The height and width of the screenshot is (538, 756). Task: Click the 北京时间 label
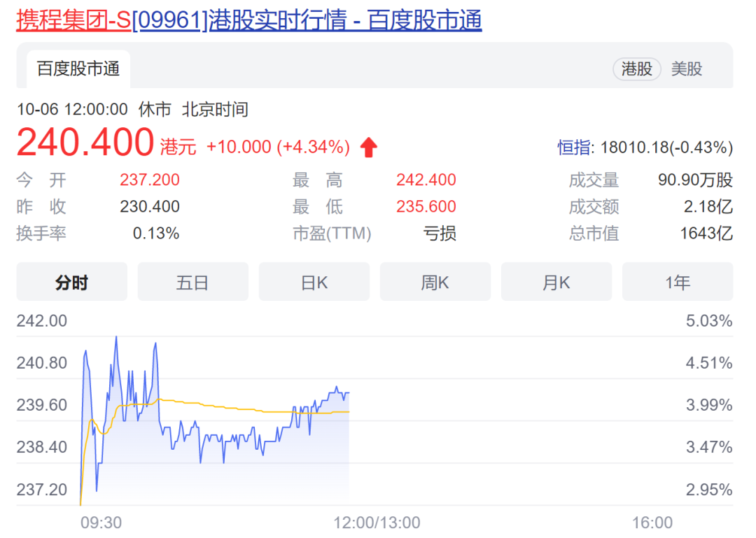coord(215,109)
